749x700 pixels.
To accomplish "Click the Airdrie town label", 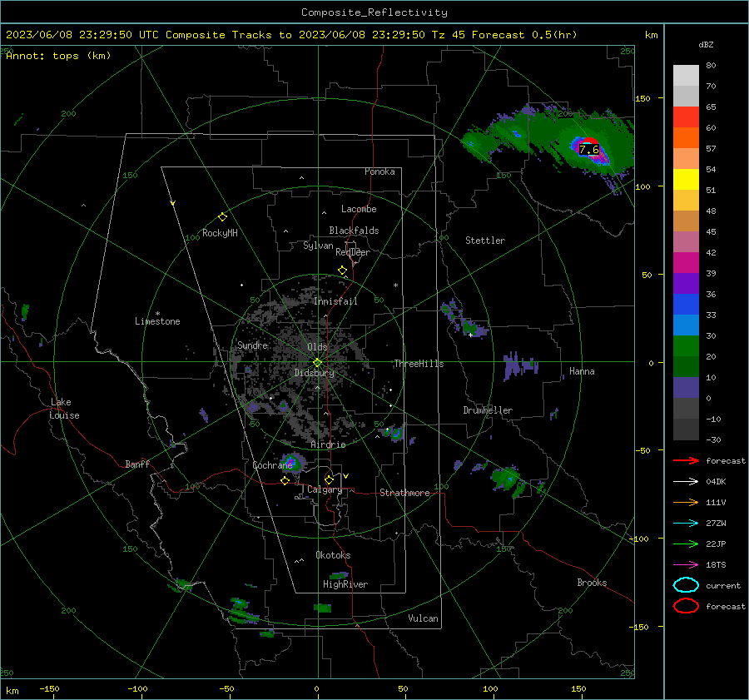I will (x=328, y=444).
